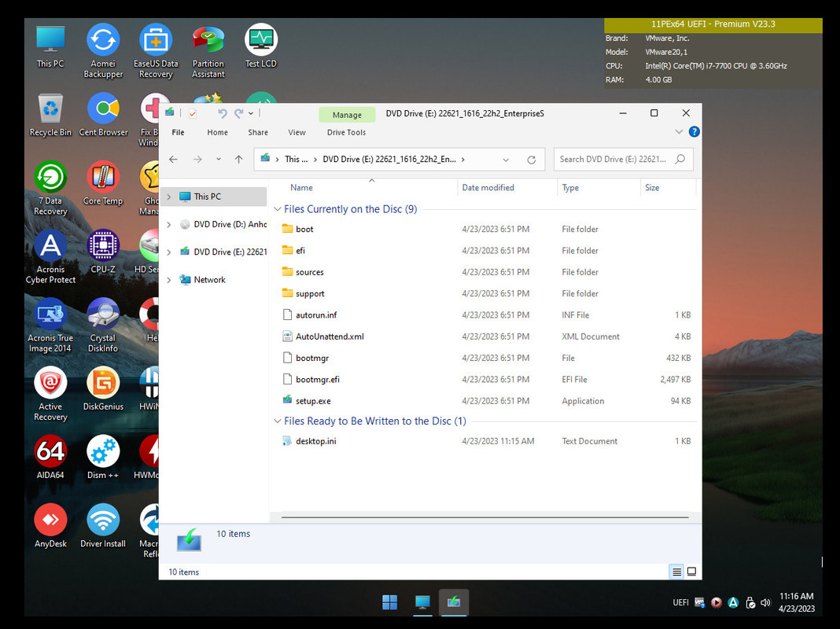Click the horizontal scrollbar in file list
840x629 pixels.
[x=484, y=517]
